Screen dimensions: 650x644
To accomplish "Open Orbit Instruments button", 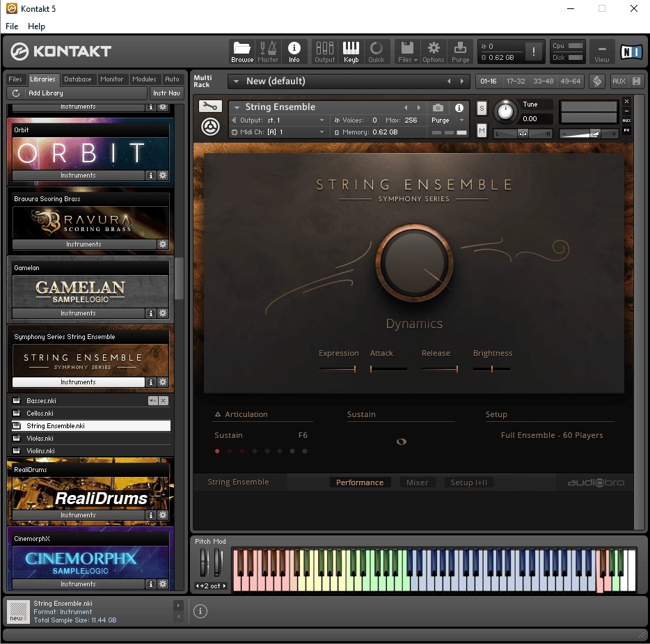I will 78,175.
